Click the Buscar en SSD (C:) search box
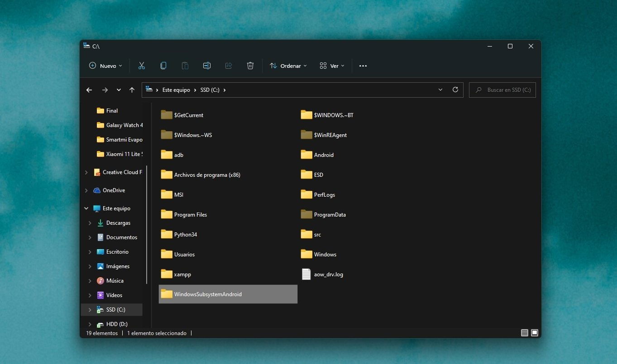The height and width of the screenshot is (364, 617). [x=502, y=90]
